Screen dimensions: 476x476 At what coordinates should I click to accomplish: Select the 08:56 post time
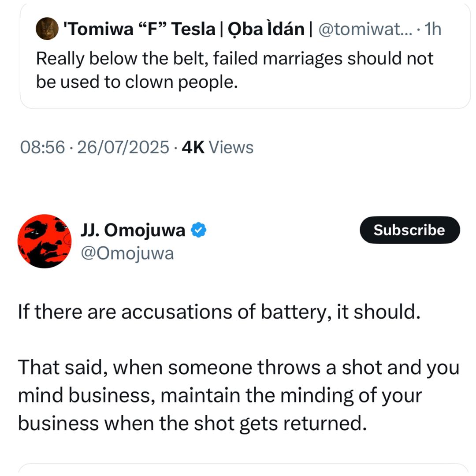click(43, 147)
